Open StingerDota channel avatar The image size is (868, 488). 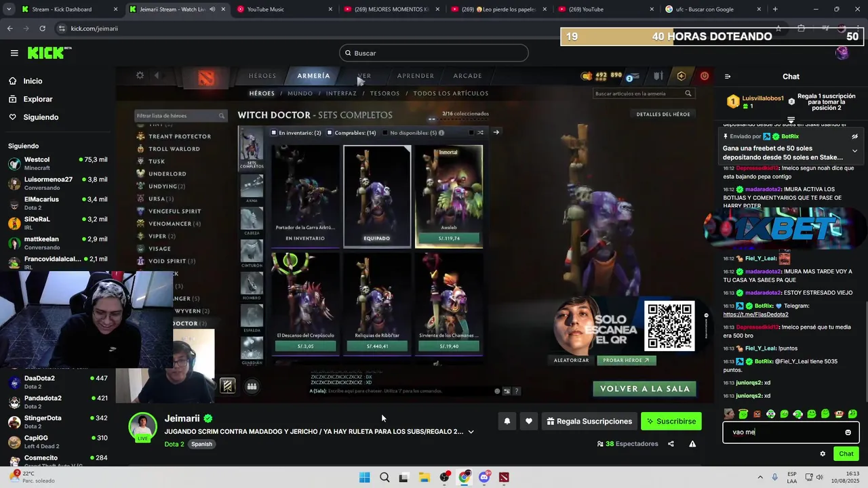[x=14, y=422]
